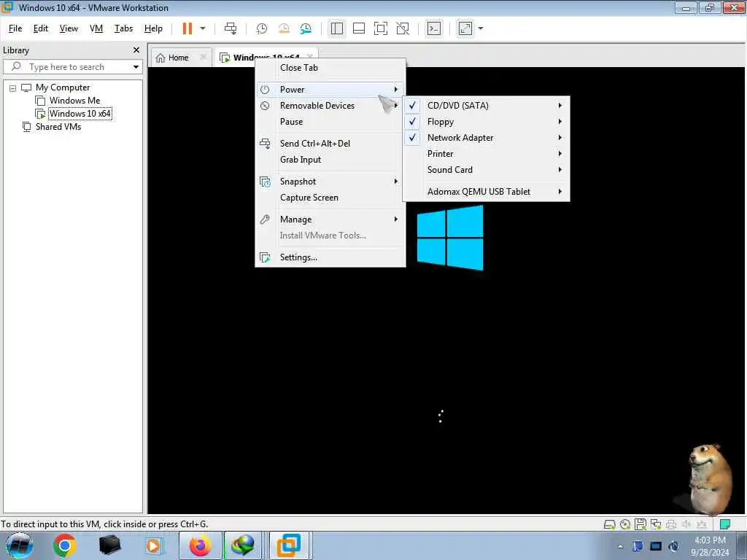Expand the Adomax QEMU USB Tablet submenu
Viewport: 747px width, 560px height.
click(486, 192)
